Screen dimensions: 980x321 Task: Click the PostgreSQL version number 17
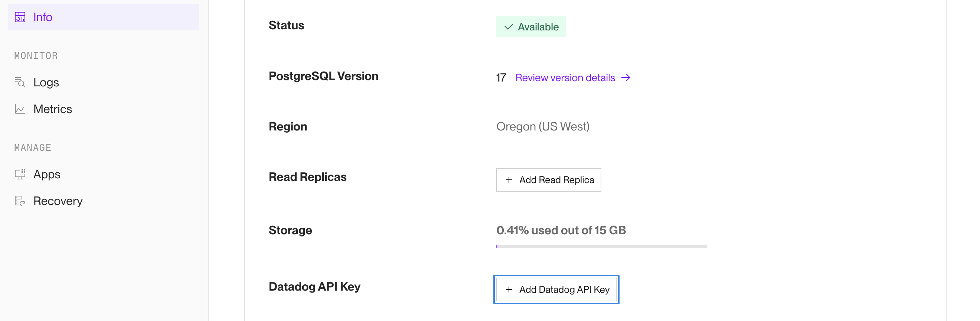click(x=500, y=77)
